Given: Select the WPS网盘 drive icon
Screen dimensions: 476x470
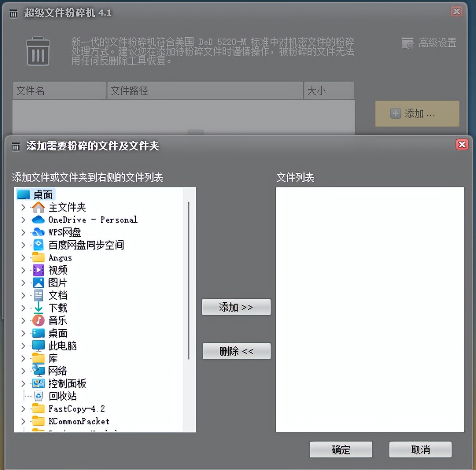Looking at the screenshot, I should [38, 232].
